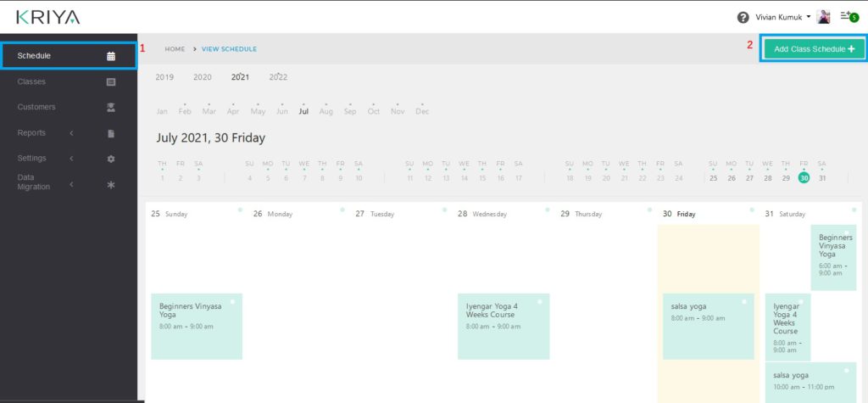The image size is (868, 403).
Task: Select day 31 in the date strip
Action: (x=822, y=178)
